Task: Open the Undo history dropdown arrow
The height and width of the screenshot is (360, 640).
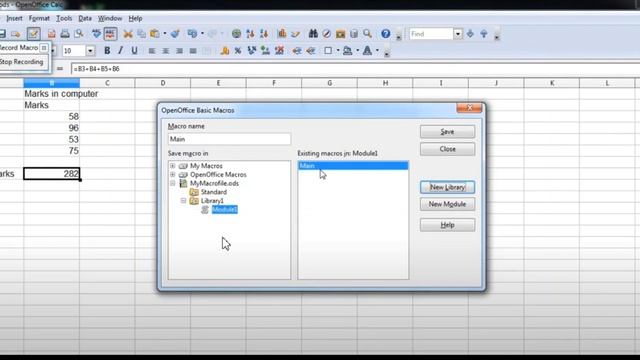Action: click(202, 34)
